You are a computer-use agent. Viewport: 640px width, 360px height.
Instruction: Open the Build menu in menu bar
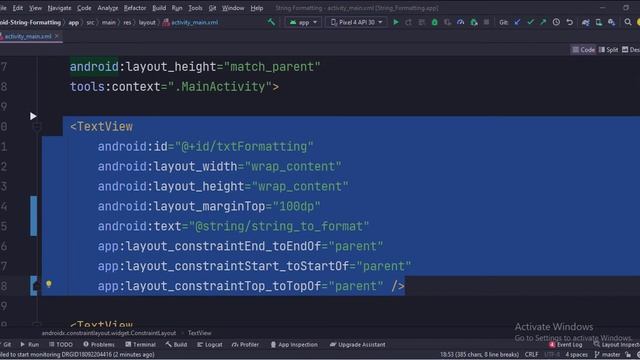pos(159,8)
